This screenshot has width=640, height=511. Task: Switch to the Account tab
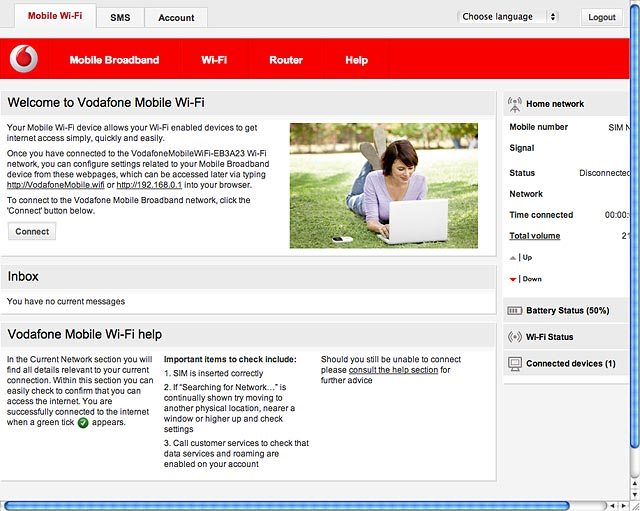tap(176, 18)
